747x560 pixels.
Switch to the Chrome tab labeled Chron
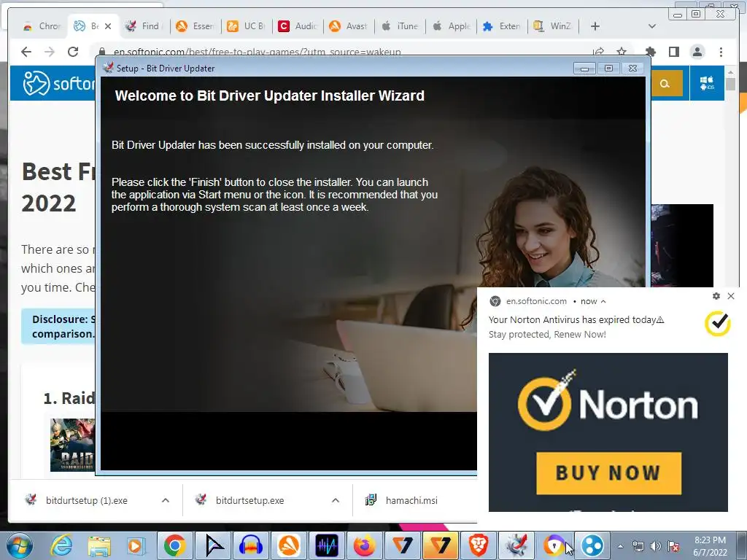[x=42, y=26]
